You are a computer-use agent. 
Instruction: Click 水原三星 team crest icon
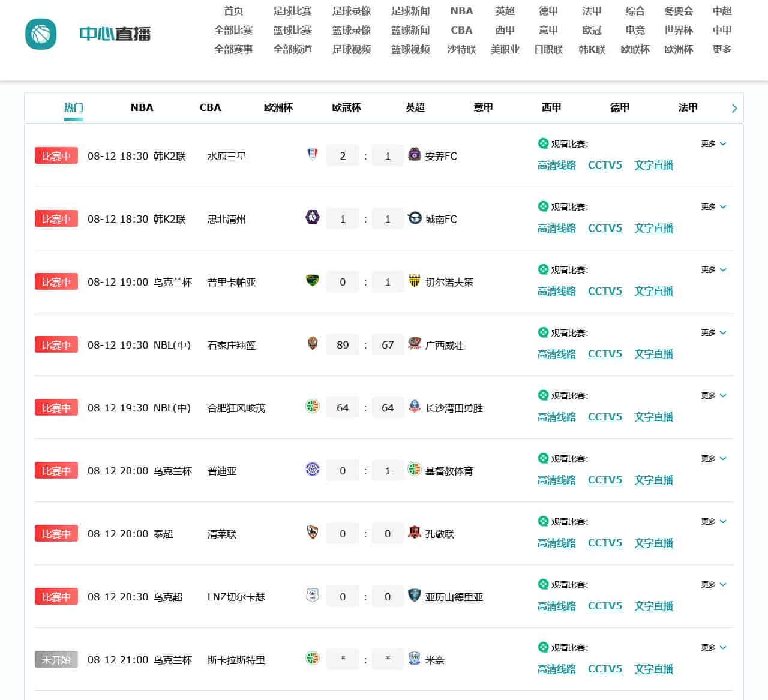(313, 154)
